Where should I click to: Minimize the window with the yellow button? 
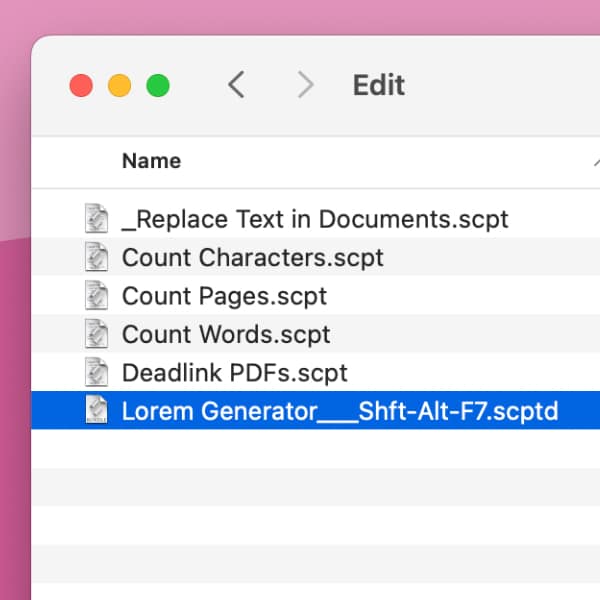point(119,86)
